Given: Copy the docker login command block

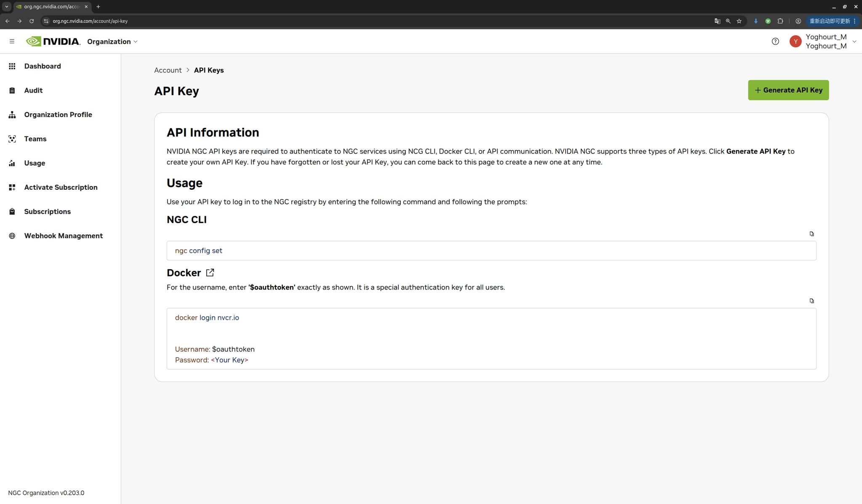Looking at the screenshot, I should click(811, 301).
